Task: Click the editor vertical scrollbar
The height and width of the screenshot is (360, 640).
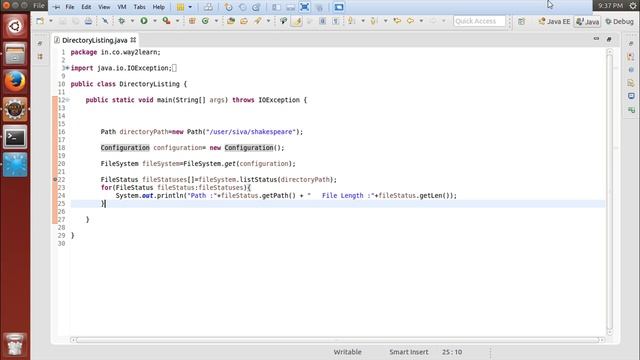Action: pyautogui.click(x=609, y=191)
